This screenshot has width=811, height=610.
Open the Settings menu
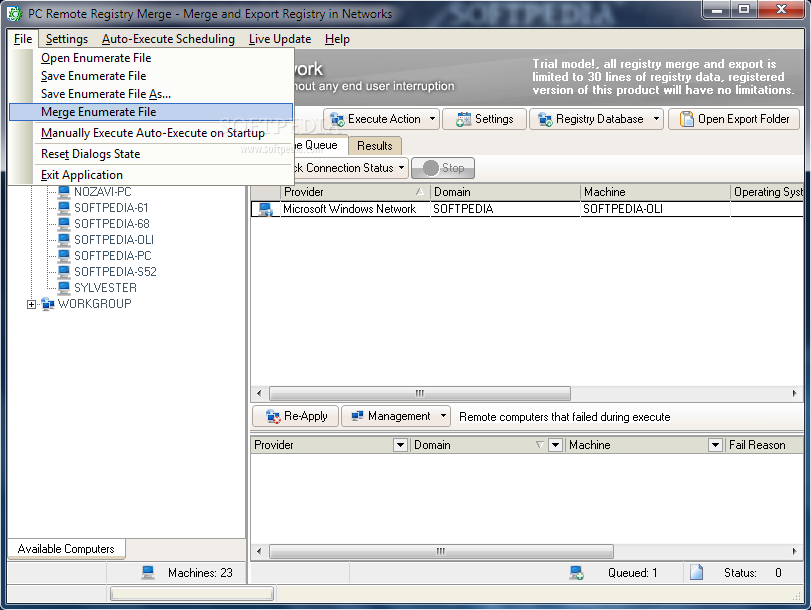click(x=67, y=39)
